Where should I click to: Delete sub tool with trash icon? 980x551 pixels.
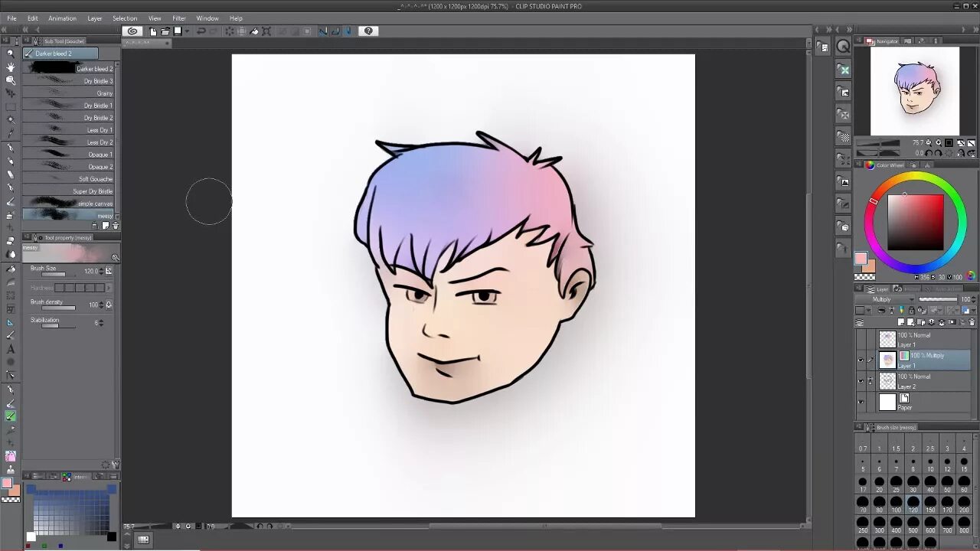116,226
